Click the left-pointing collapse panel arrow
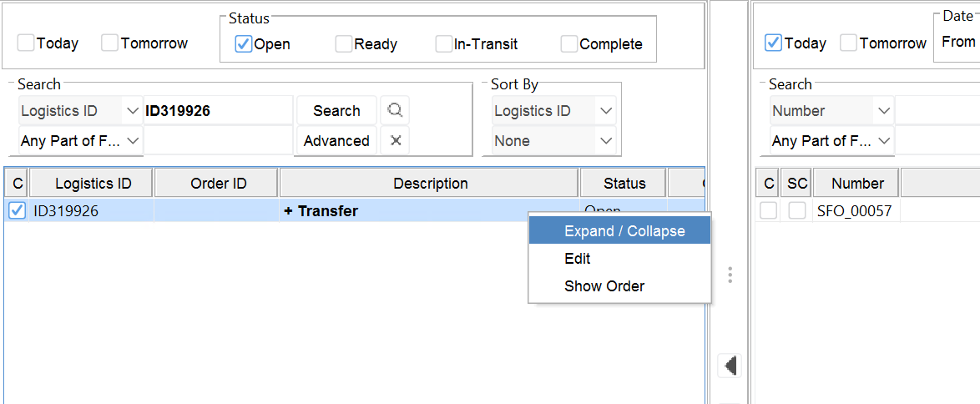 pyautogui.click(x=730, y=366)
